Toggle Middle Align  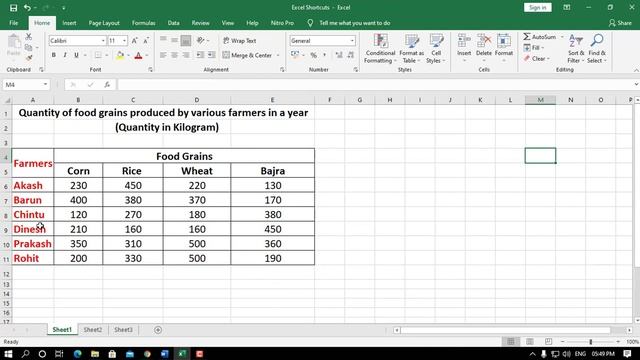pos(175,40)
